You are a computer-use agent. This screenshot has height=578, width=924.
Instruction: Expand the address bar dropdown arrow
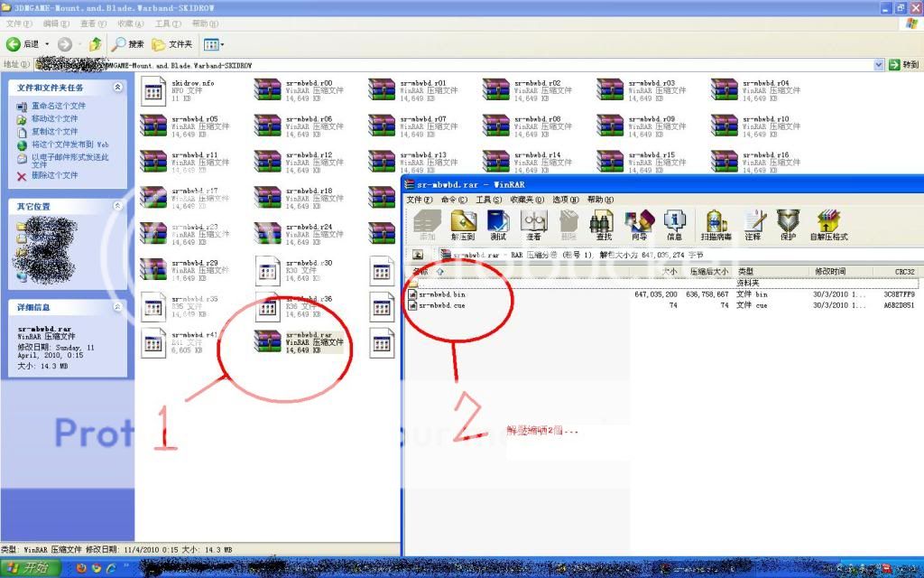click(879, 65)
